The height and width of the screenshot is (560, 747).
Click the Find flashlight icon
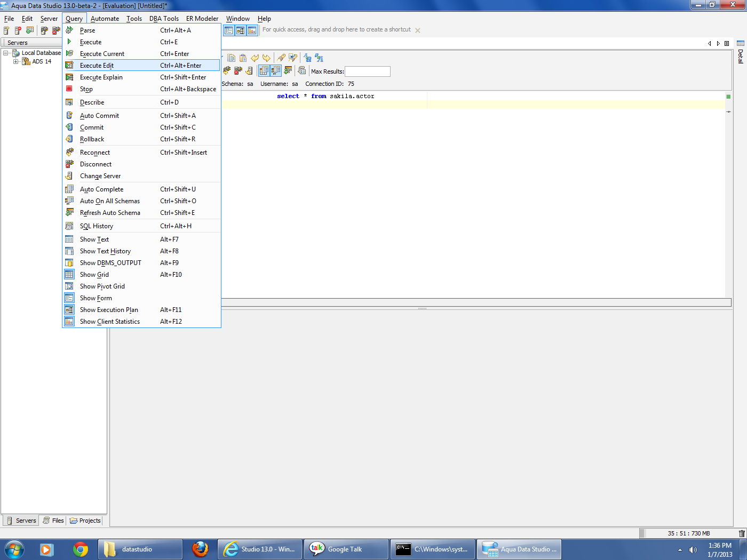click(281, 58)
